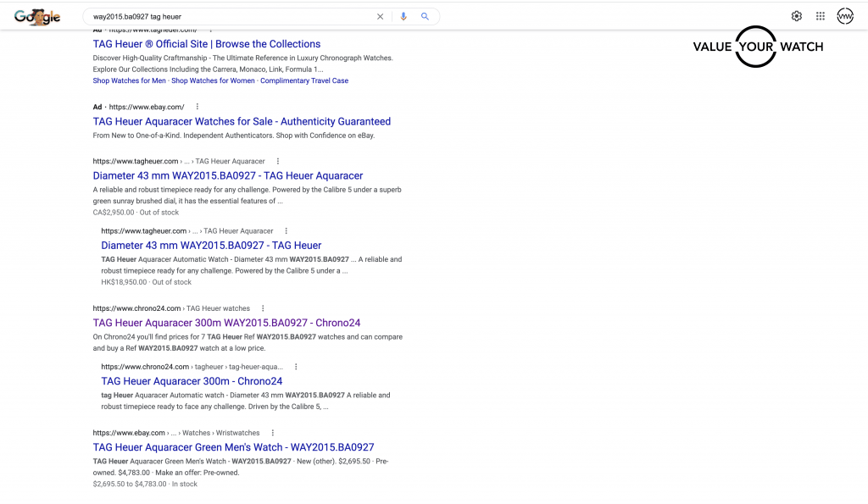Open Google settings gear icon
Screen dimensions: 868x504
[797, 16]
